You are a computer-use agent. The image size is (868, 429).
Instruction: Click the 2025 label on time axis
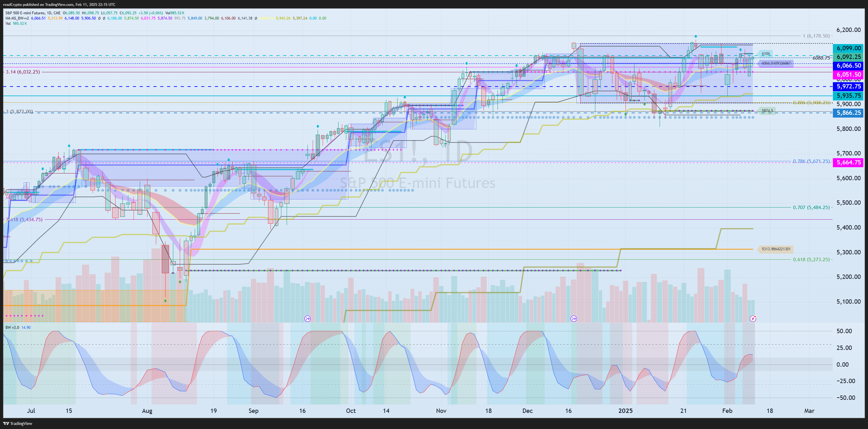[626, 411]
